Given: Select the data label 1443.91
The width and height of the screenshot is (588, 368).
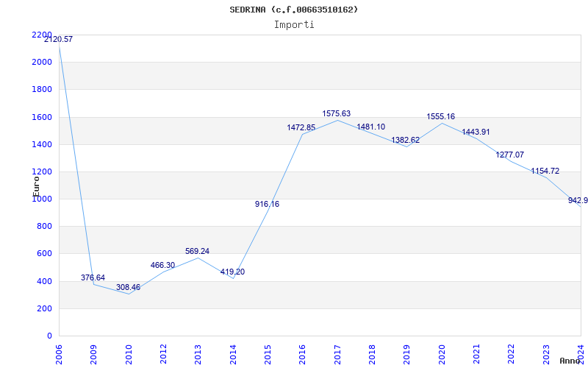Looking at the screenshot, I should (476, 132).
